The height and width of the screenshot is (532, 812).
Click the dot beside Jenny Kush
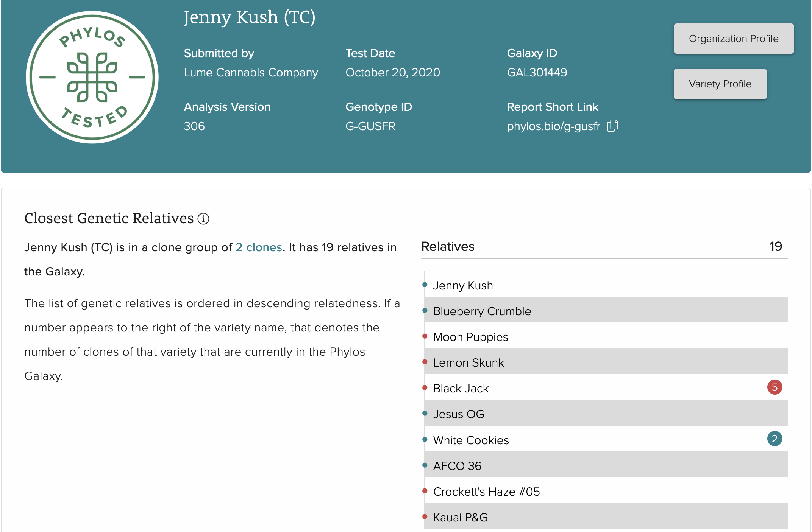click(x=425, y=285)
